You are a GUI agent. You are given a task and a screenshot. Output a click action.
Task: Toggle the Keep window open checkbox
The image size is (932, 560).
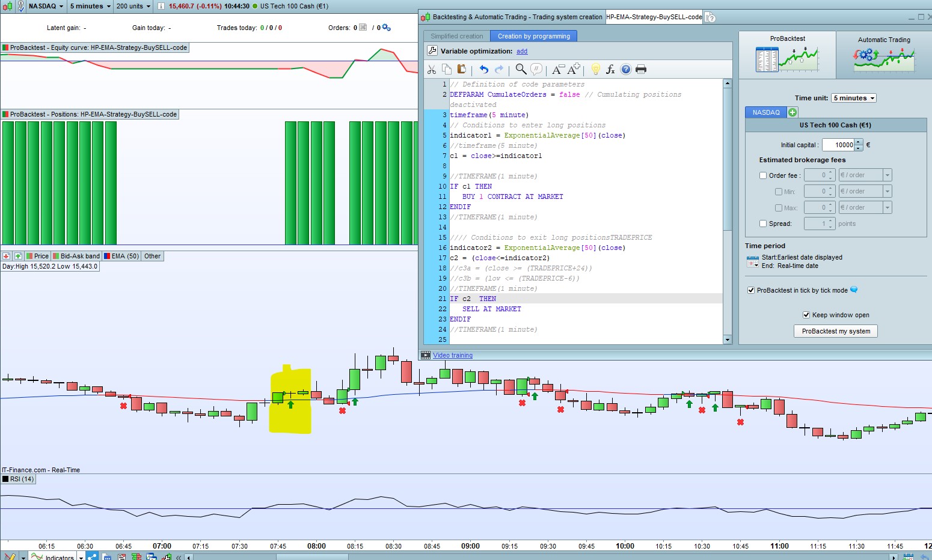click(x=806, y=315)
